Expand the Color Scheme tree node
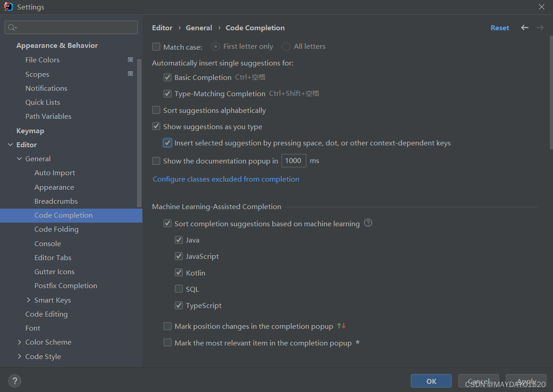Image resolution: width=553 pixels, height=392 pixels. [x=19, y=342]
